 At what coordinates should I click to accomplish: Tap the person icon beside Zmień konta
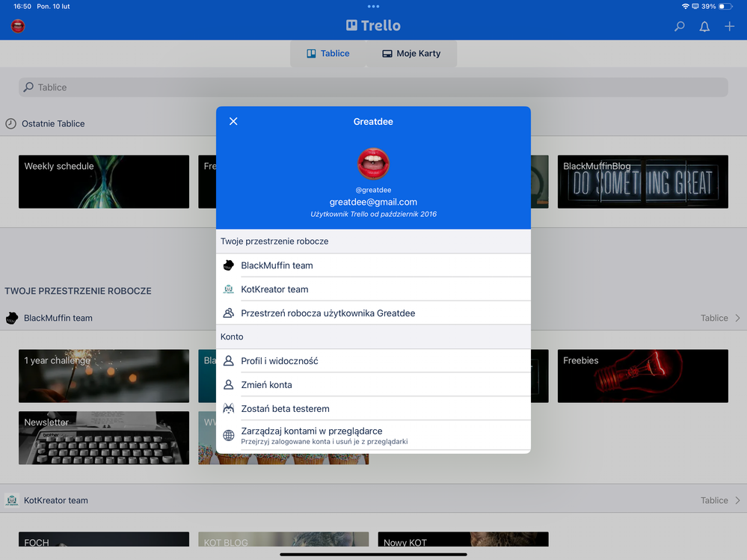[x=229, y=385]
